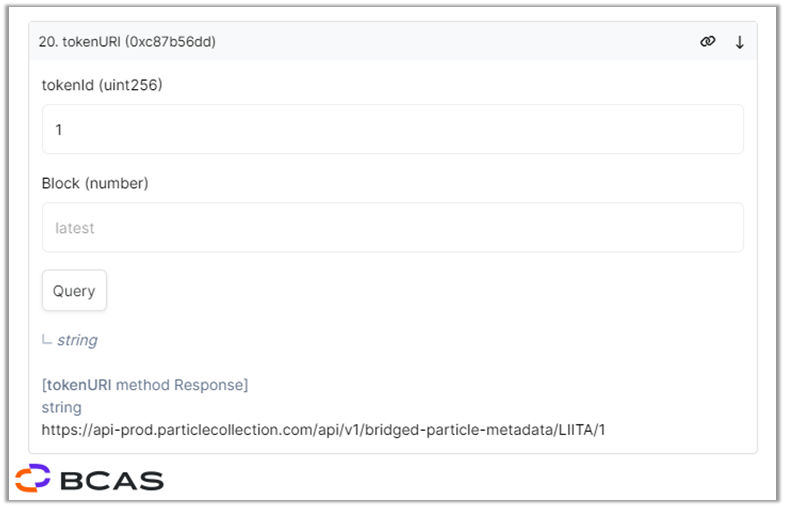Click the tokenId (uint256) label
The width and height of the screenshot is (785, 507).
(102, 85)
